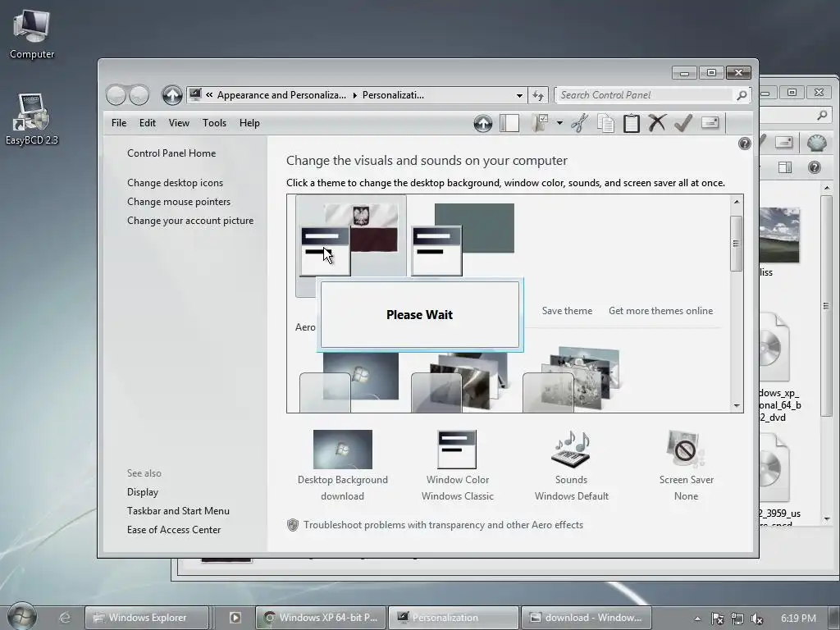Viewport: 840px width, 630px height.
Task: Click the magnifier icon in Search Control Panel
Action: click(742, 95)
